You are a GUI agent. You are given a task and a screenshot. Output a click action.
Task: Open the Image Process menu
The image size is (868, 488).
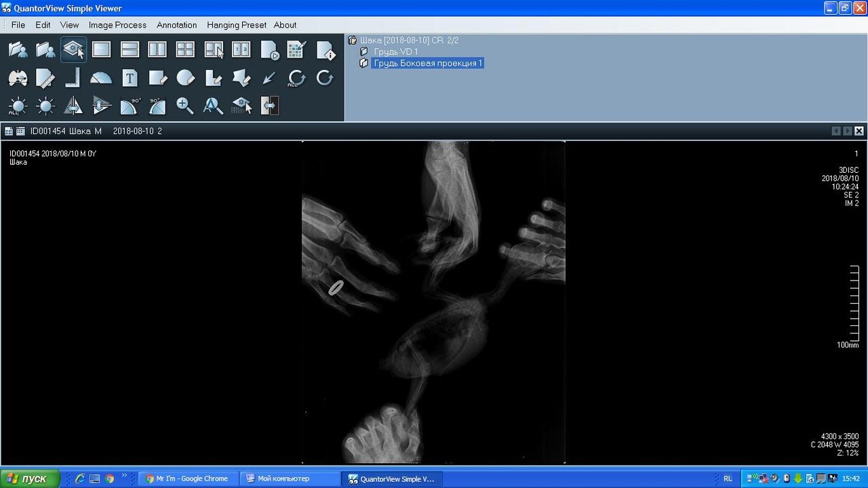117,25
